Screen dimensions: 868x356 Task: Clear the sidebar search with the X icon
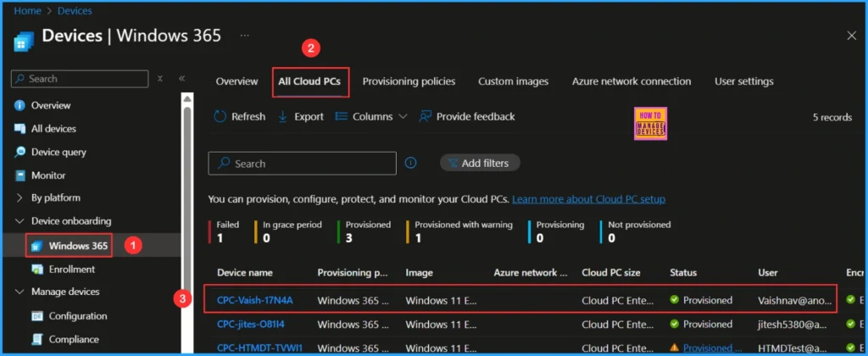[x=160, y=79]
